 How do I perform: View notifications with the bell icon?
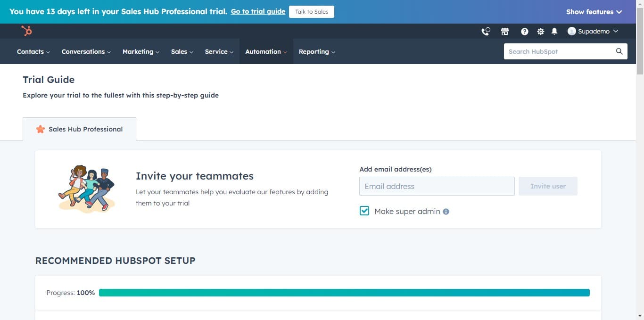tap(554, 31)
